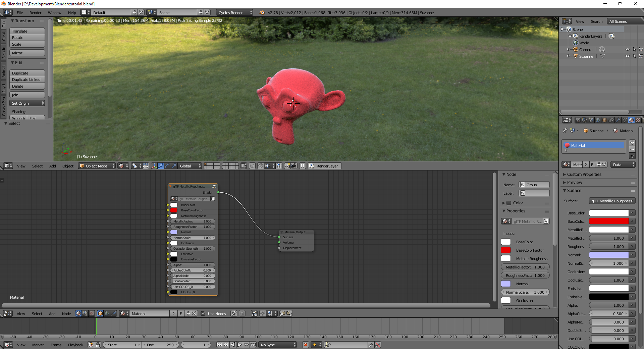Open the Cycles Render engine dropdown

235,12
